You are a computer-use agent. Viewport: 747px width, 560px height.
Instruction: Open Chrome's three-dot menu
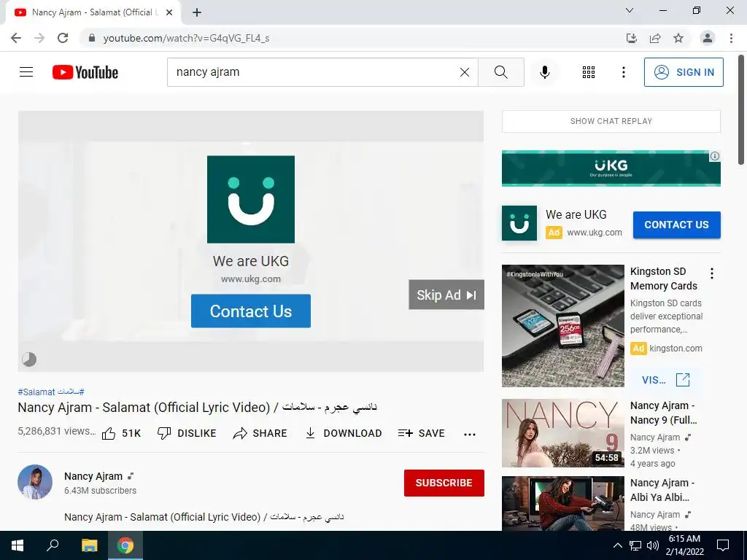point(731,38)
